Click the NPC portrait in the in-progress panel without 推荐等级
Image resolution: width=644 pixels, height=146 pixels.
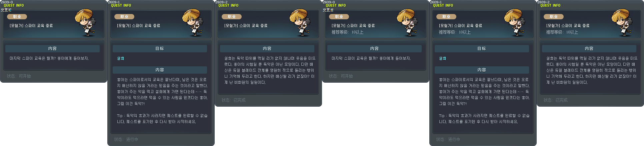192,23
